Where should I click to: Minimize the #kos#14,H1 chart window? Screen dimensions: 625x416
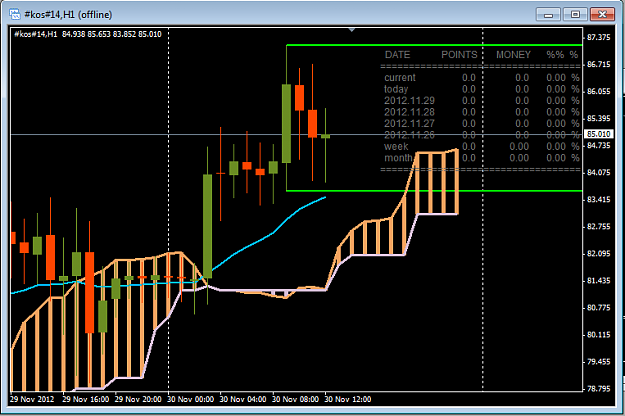pyautogui.click(x=548, y=14)
